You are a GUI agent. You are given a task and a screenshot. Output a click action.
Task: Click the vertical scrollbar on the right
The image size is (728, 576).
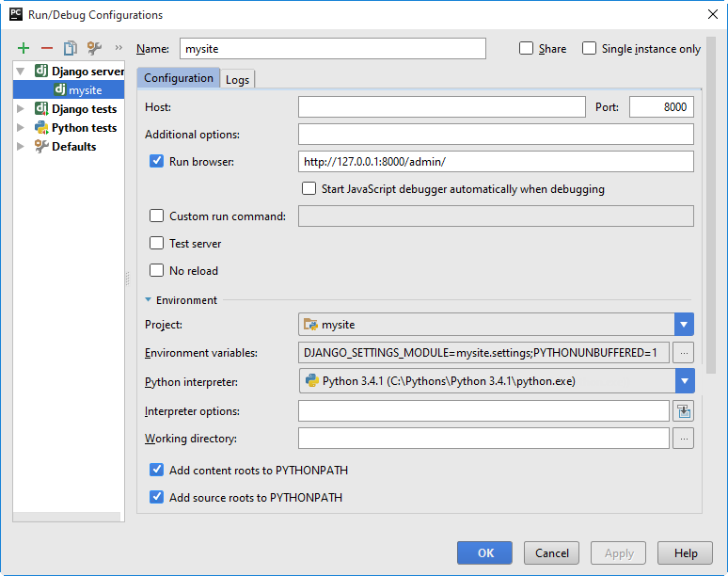[711, 205]
